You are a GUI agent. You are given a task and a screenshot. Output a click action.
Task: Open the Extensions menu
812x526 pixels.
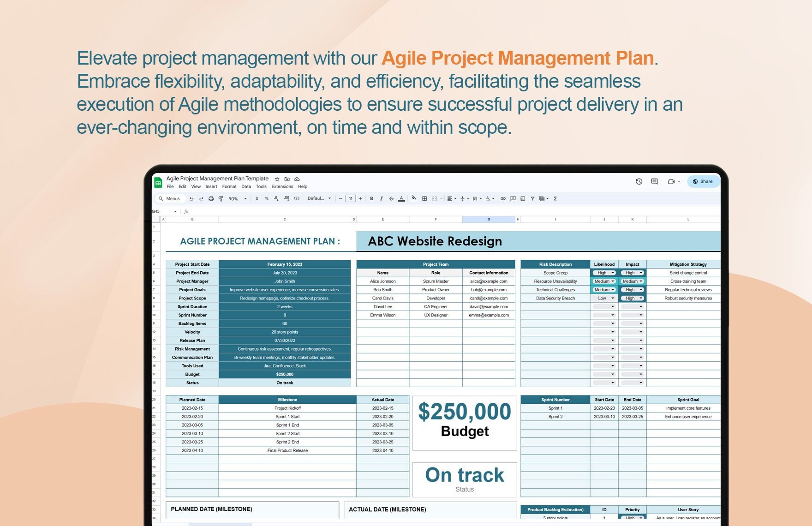click(x=282, y=186)
